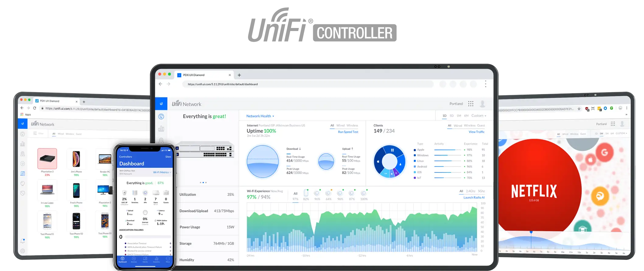The image size is (644, 271).
Task: Click address bar in left browser window
Action: (95, 109)
